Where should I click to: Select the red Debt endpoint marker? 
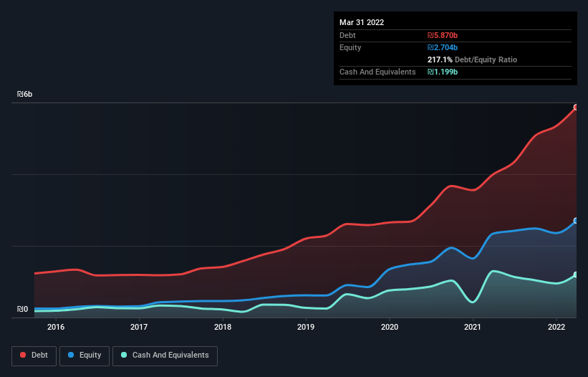tap(576, 108)
